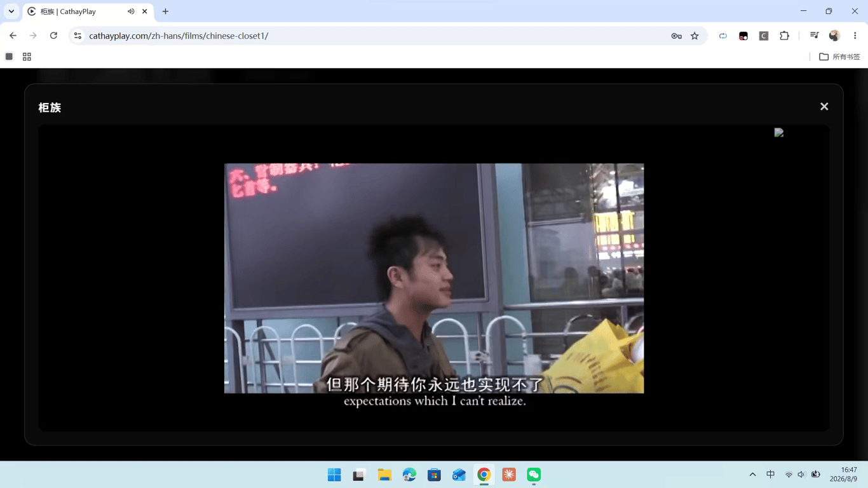Image resolution: width=868 pixels, height=488 pixels.
Task: Reload the CathayPlay page
Action: [x=53, y=36]
